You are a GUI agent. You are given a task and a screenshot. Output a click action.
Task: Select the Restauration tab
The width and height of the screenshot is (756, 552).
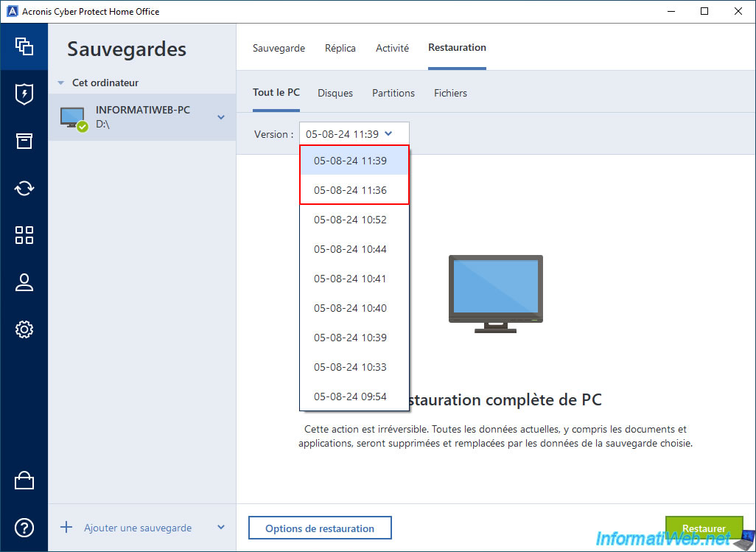click(457, 48)
